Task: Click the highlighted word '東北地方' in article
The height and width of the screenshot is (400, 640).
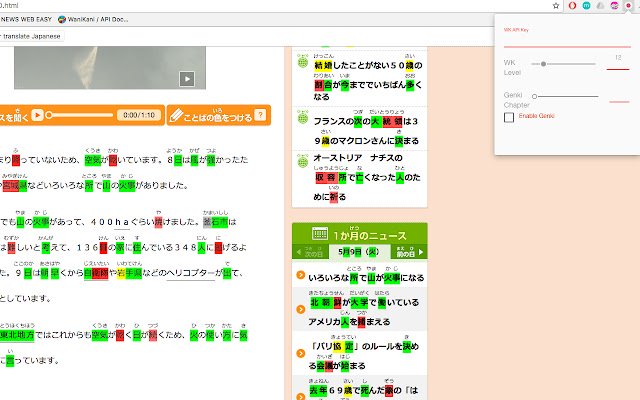Action: 17,335
